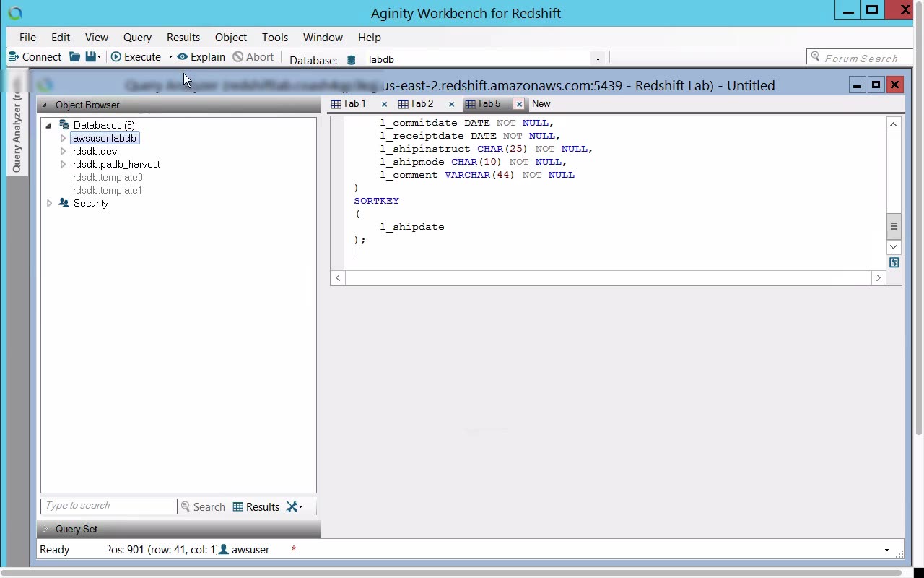Expand the rdsdb.dev database node
The image size is (924, 578).
click(x=63, y=152)
